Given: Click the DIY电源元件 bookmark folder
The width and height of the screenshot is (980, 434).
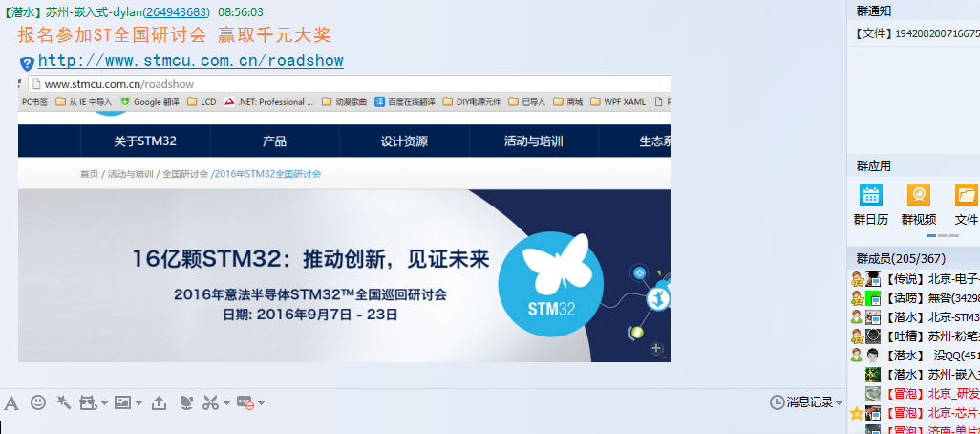Looking at the screenshot, I should [472, 102].
